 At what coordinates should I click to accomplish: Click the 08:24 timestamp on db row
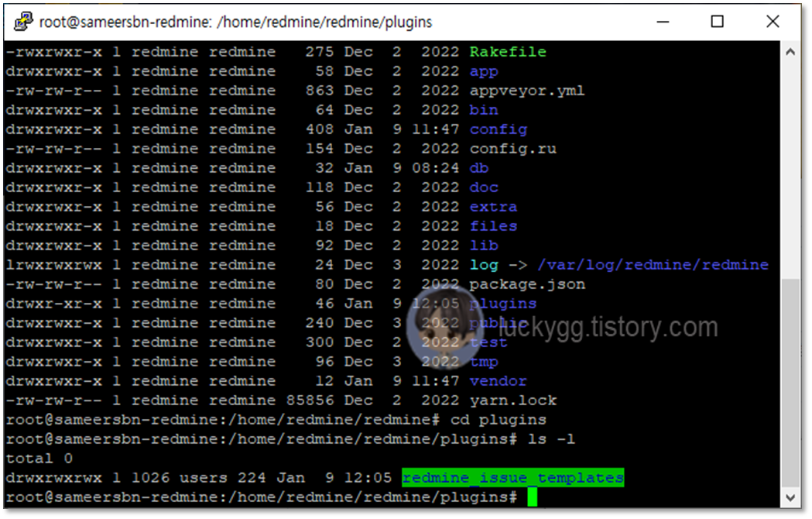436,168
